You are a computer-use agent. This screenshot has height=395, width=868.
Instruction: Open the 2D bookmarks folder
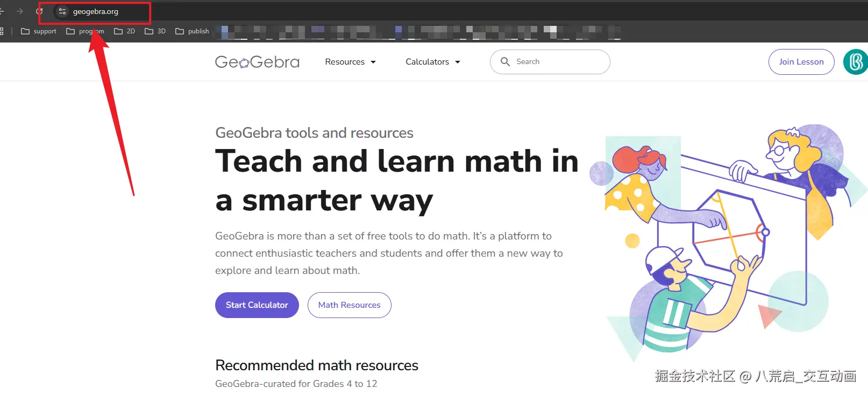point(124,31)
